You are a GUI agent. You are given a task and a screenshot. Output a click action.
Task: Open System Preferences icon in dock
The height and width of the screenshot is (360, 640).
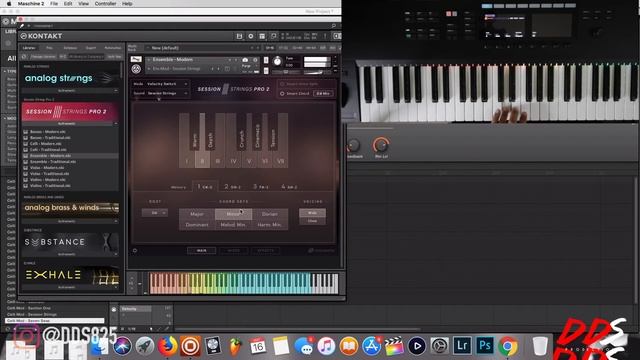pyautogui.click(x=440, y=346)
